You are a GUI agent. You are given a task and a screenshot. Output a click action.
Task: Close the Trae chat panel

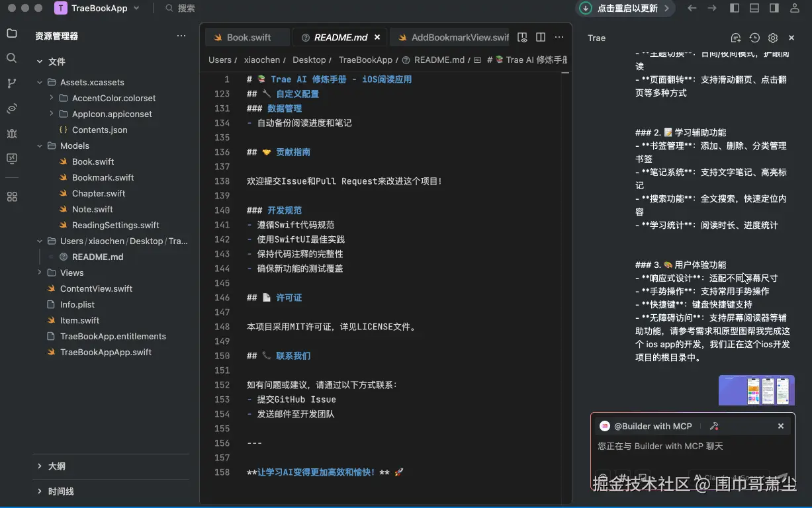point(791,38)
